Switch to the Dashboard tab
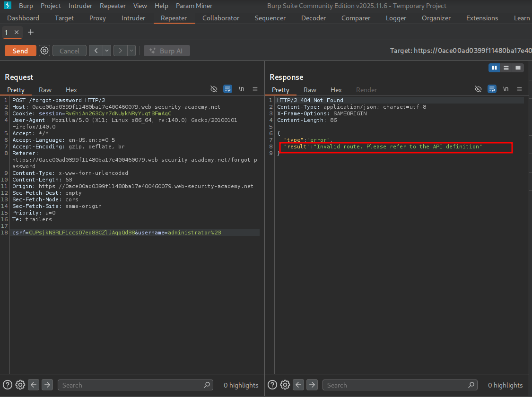 23,18
